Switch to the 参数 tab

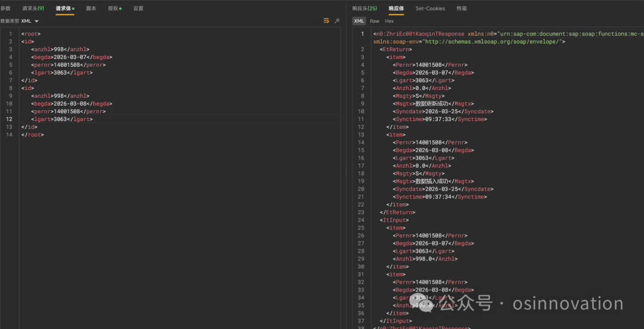5,8
